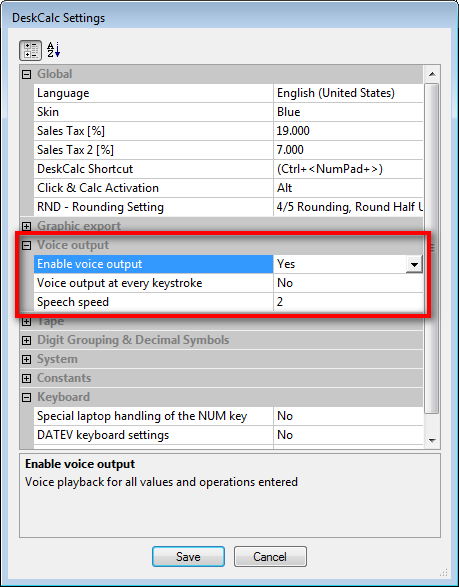This screenshot has height=587, width=459.
Task: Edit the speech speed value 2
Action: 349,302
